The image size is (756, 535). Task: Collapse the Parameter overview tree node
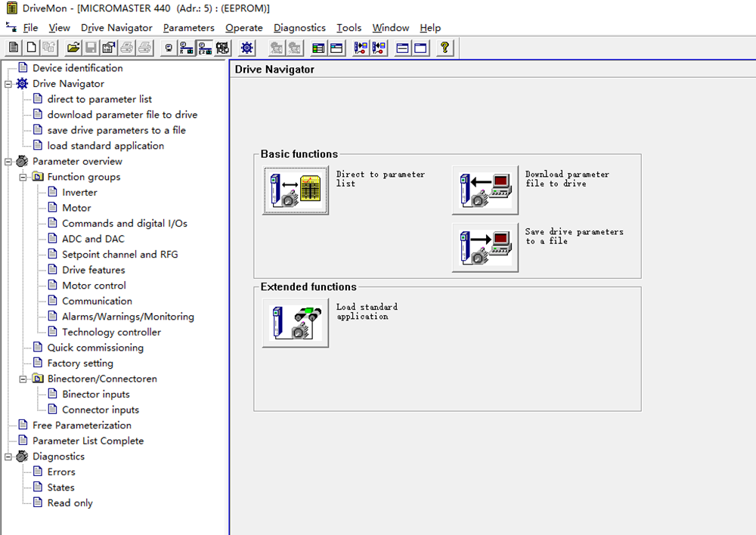tap(8, 162)
